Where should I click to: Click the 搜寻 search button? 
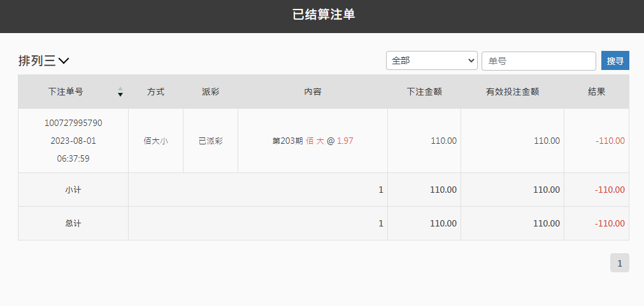615,60
